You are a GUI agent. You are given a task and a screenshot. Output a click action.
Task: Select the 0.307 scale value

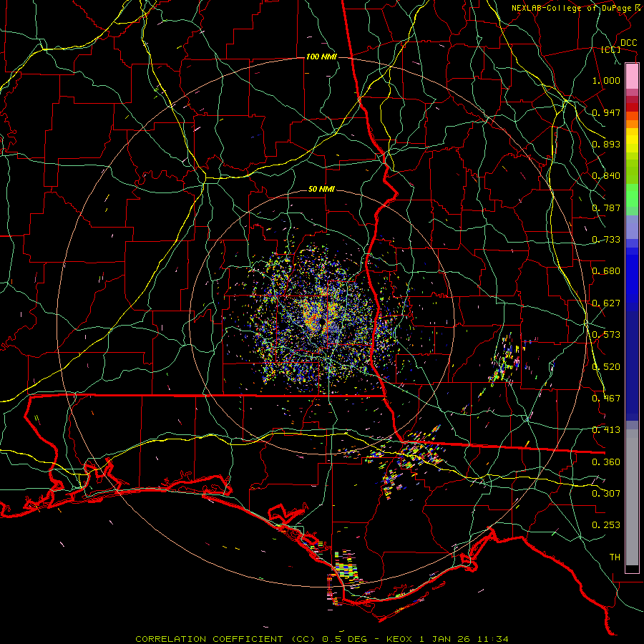606,494
